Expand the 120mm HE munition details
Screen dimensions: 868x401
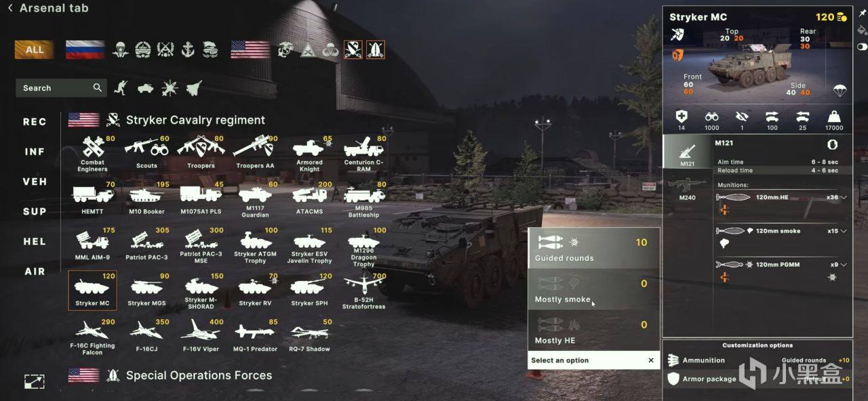844,197
